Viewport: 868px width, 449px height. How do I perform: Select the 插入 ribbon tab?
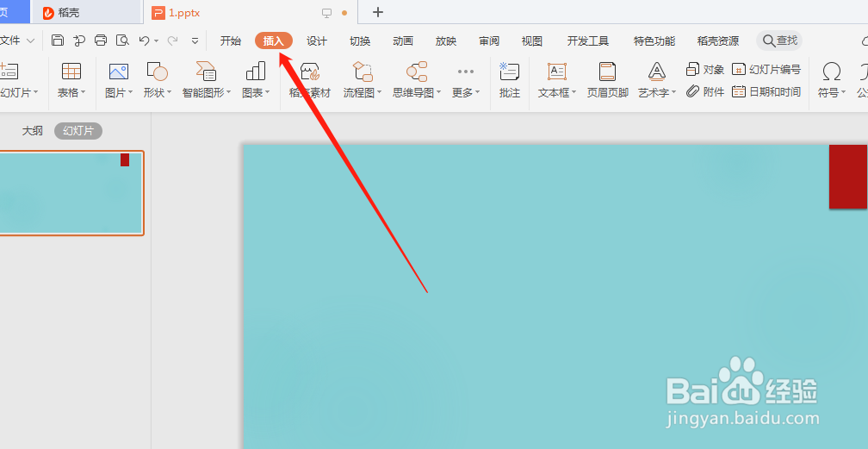click(274, 41)
